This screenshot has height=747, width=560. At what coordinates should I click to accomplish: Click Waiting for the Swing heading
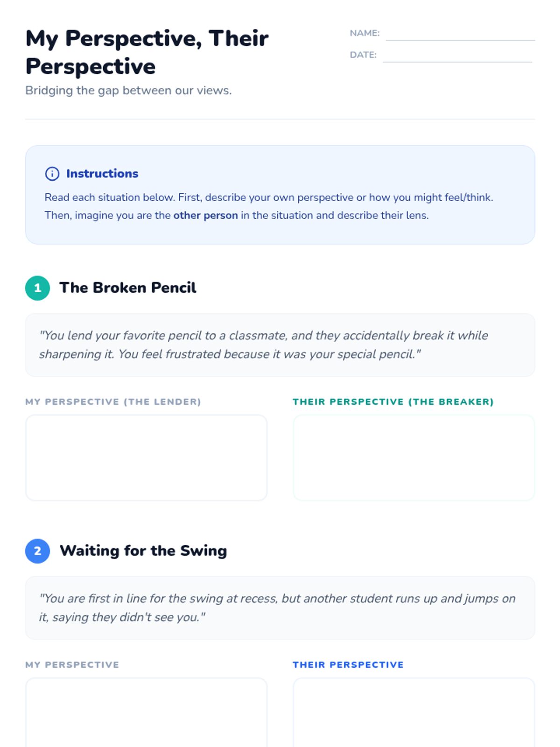(x=143, y=550)
